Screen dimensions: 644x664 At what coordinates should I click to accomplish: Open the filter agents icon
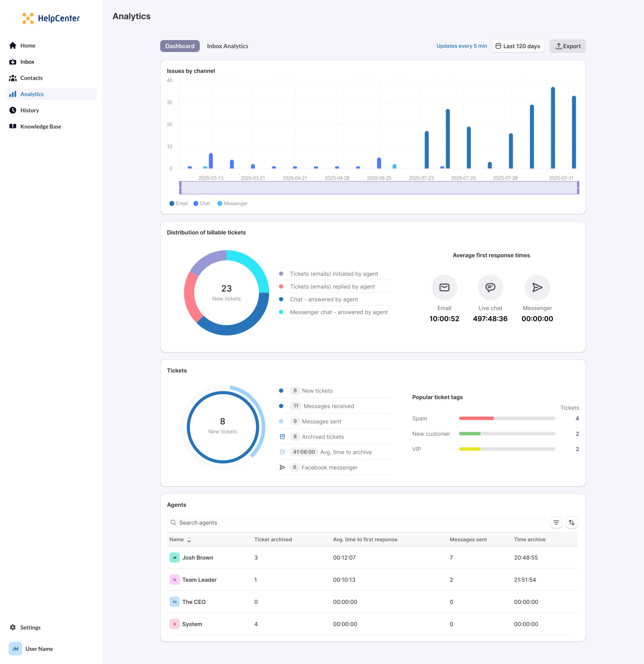(556, 523)
